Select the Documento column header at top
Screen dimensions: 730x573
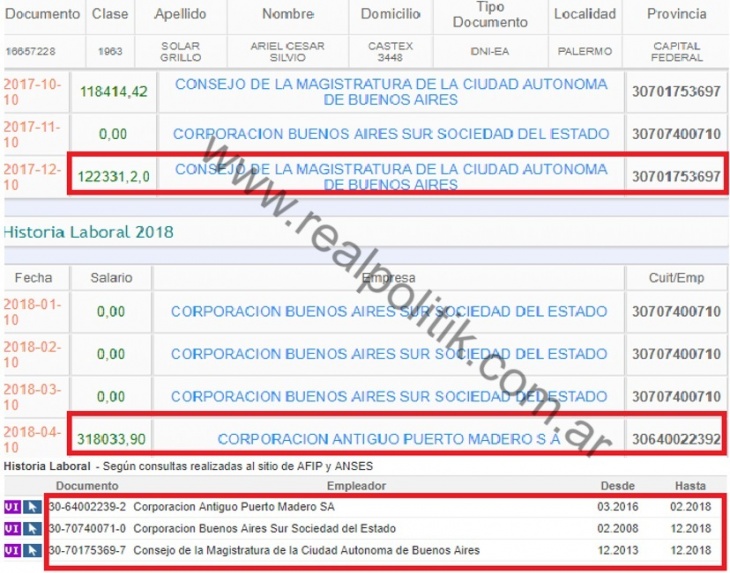pos(42,14)
